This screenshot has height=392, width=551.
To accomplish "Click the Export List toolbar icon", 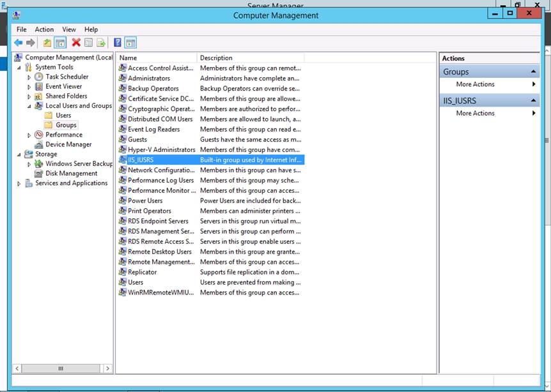I will pos(101,43).
